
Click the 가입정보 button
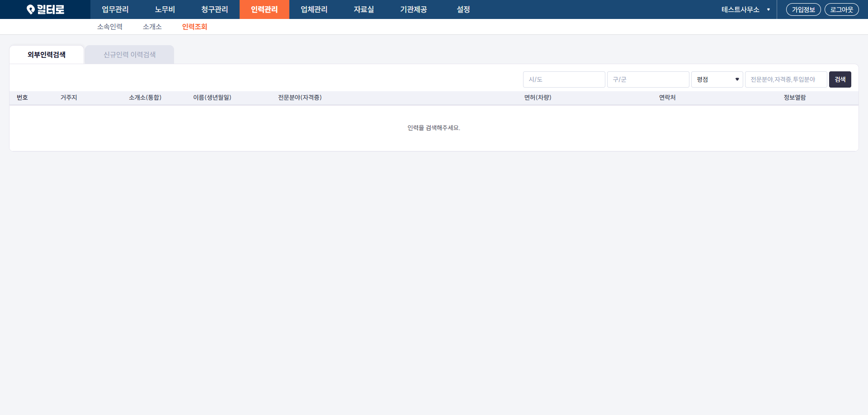[x=803, y=9]
